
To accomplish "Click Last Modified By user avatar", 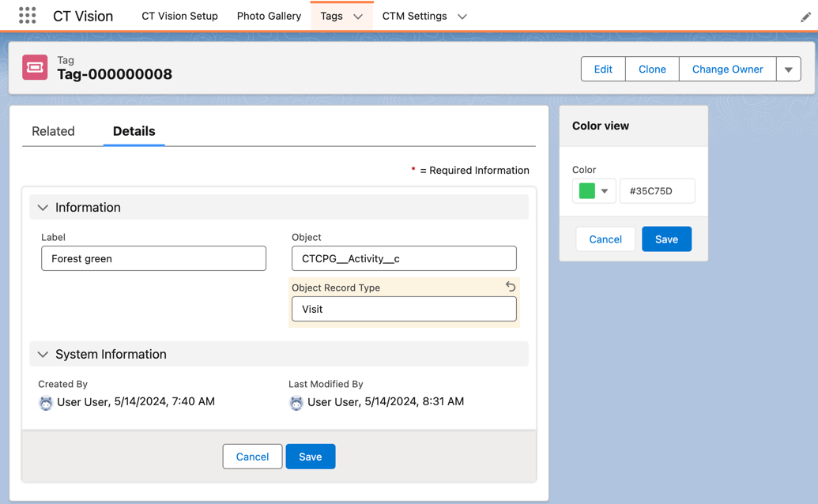I will [296, 403].
